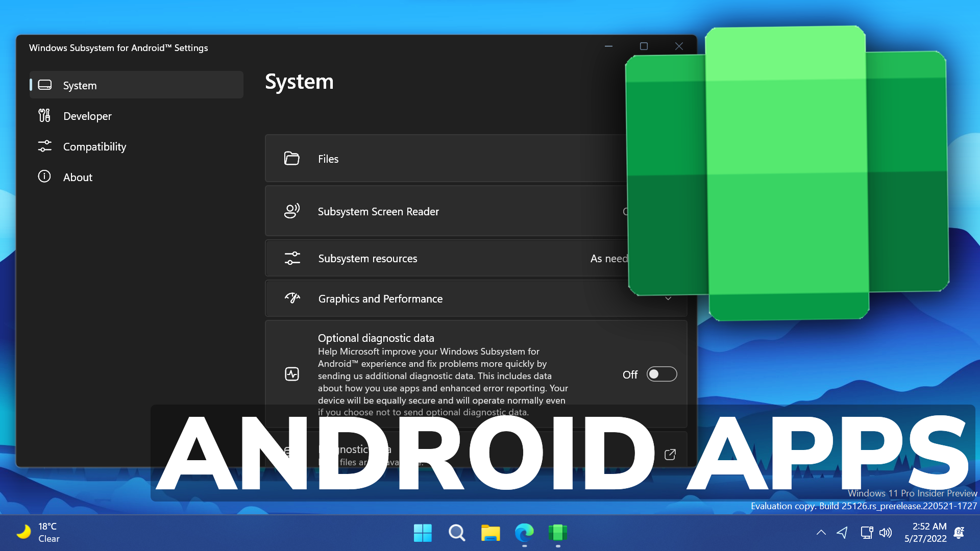Open diagnostic data files via external link
The height and width of the screenshot is (551, 980).
pos(670,454)
